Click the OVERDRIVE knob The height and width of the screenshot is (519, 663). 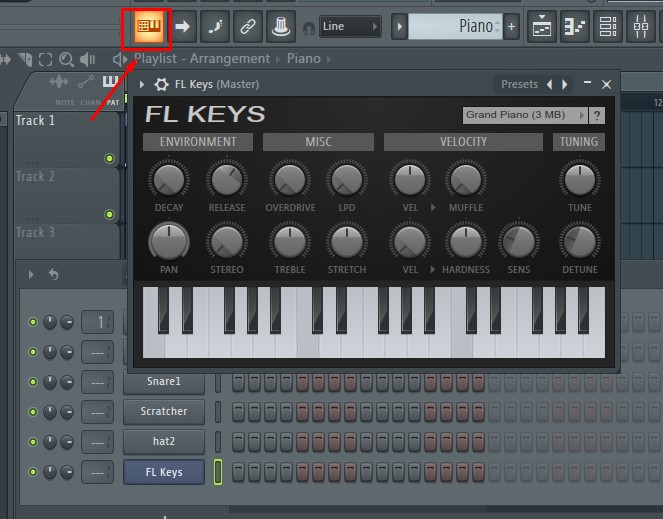click(290, 179)
